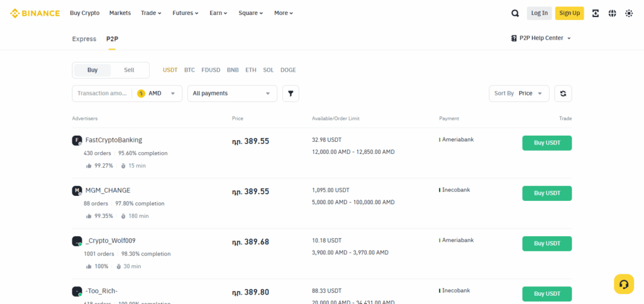Buy USDT from MGM_CHANGE

click(x=547, y=193)
